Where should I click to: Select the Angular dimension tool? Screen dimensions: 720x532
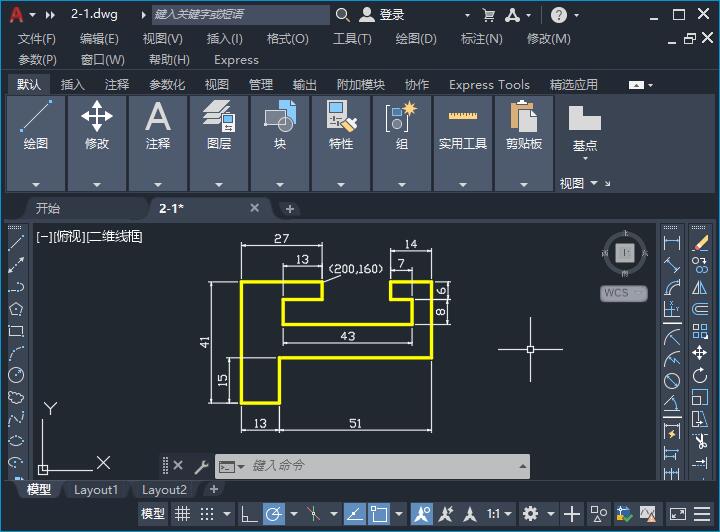coord(672,403)
